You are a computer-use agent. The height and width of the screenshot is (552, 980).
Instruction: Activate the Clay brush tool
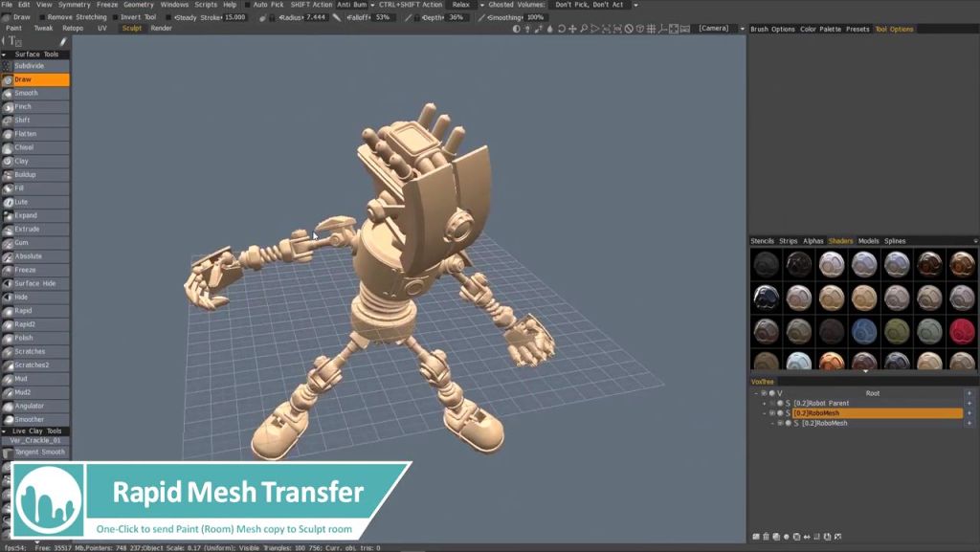[35, 161]
